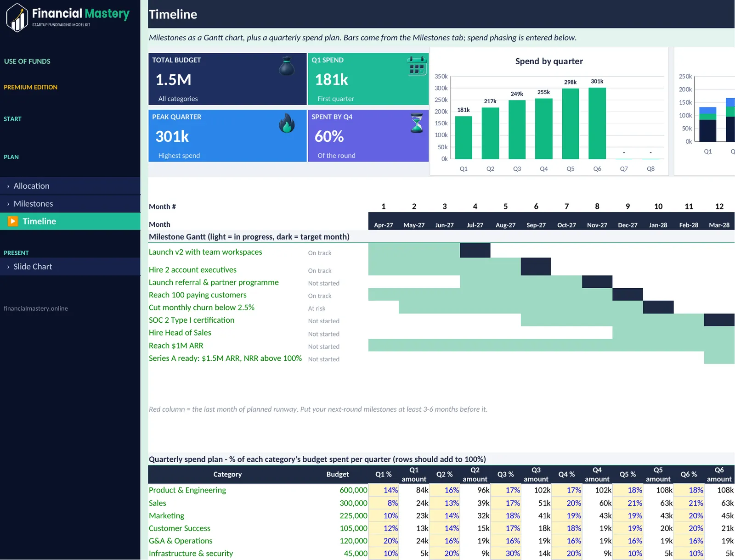Edit Marketing Q6 % cell showing 20%
Screen dimensions: 735x560
click(689, 515)
